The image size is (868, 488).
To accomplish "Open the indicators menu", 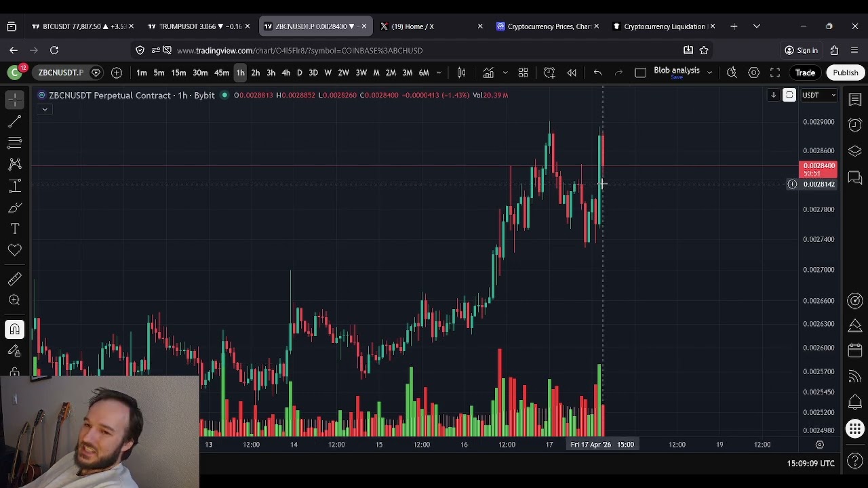I will click(x=488, y=73).
